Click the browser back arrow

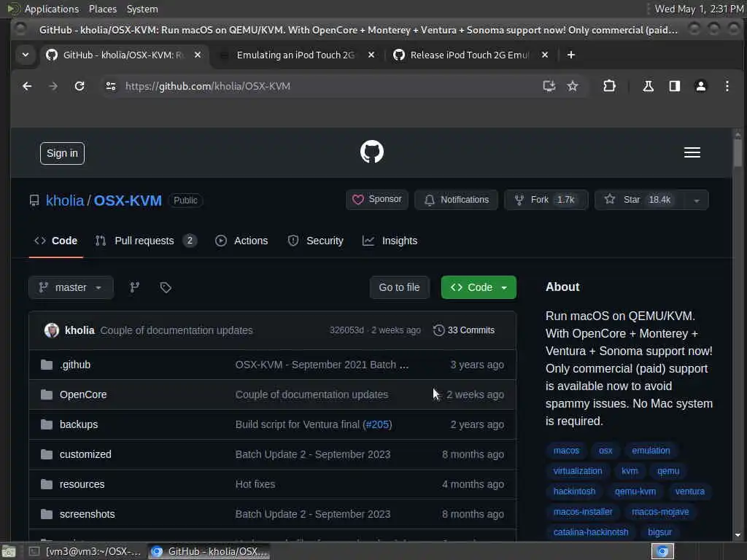(x=27, y=86)
